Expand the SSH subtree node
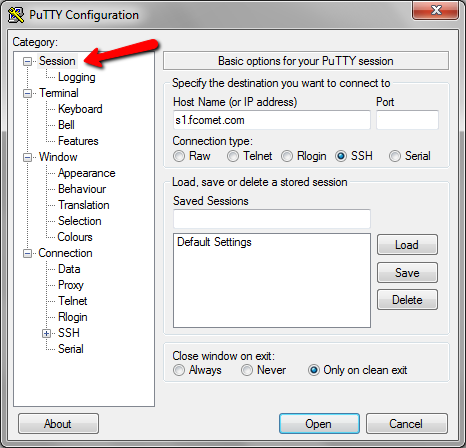Screen dimensions: 466x448 (x=47, y=333)
